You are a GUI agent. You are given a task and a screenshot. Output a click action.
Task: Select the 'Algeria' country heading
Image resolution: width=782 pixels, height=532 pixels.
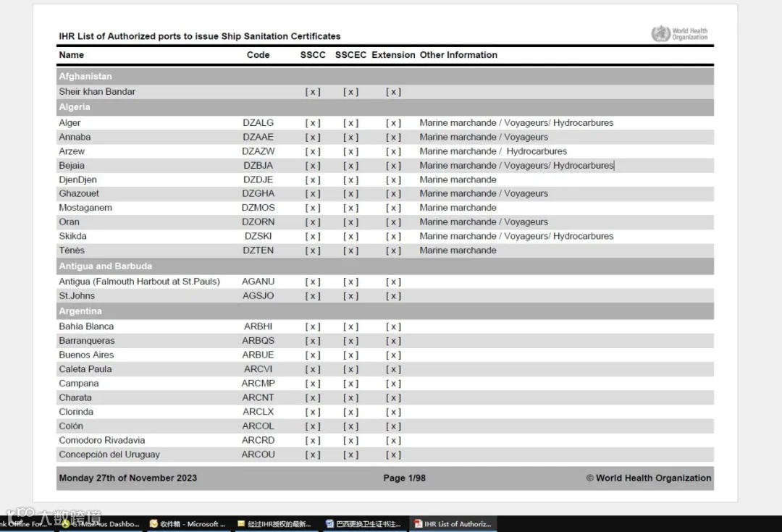[x=75, y=107]
